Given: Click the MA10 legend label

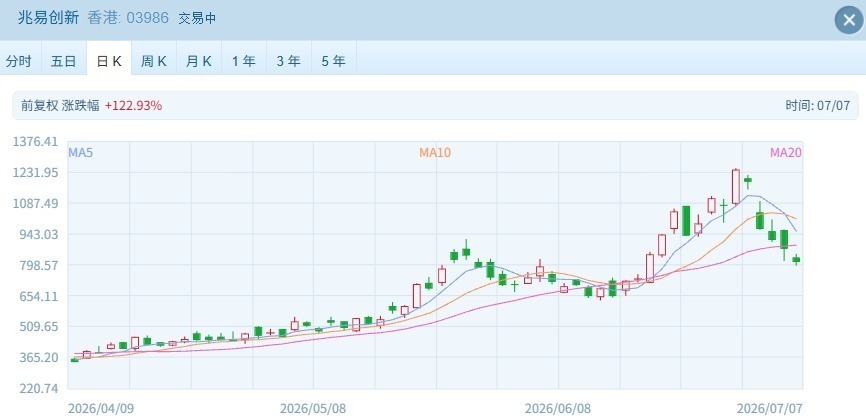Looking at the screenshot, I should [435, 153].
